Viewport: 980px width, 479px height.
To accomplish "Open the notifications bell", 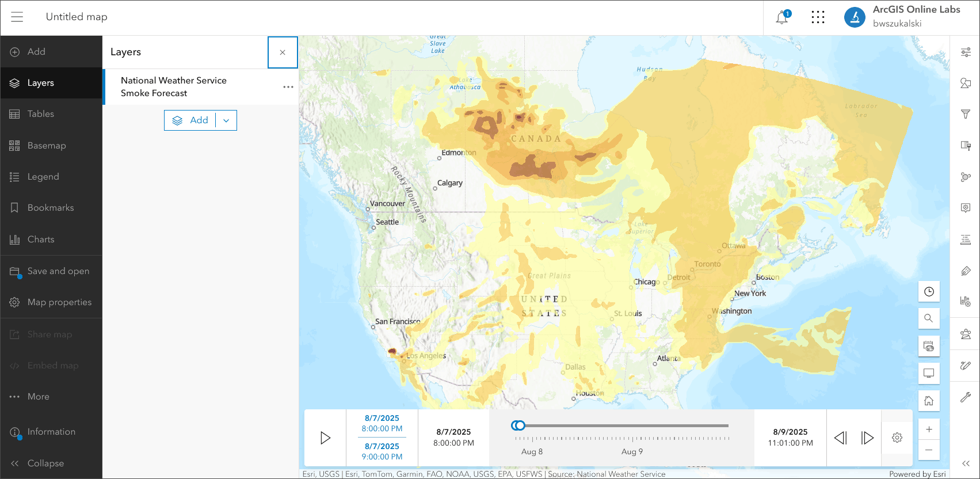I will tap(782, 17).
